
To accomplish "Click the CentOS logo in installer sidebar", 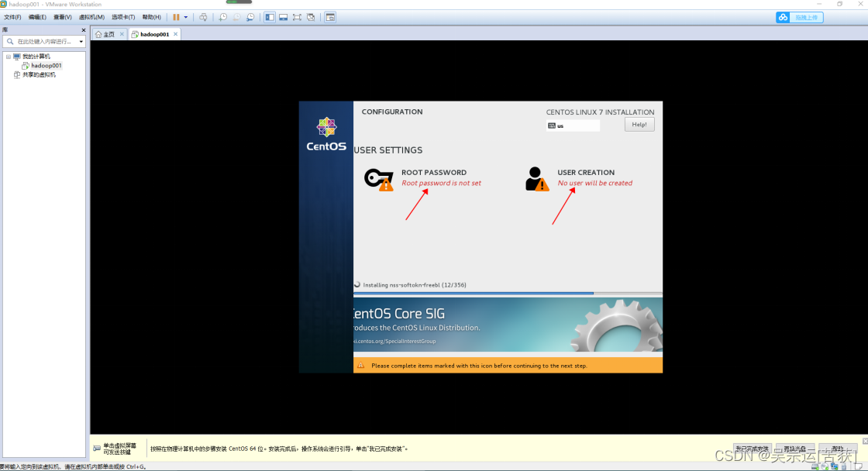I will tap(326, 134).
